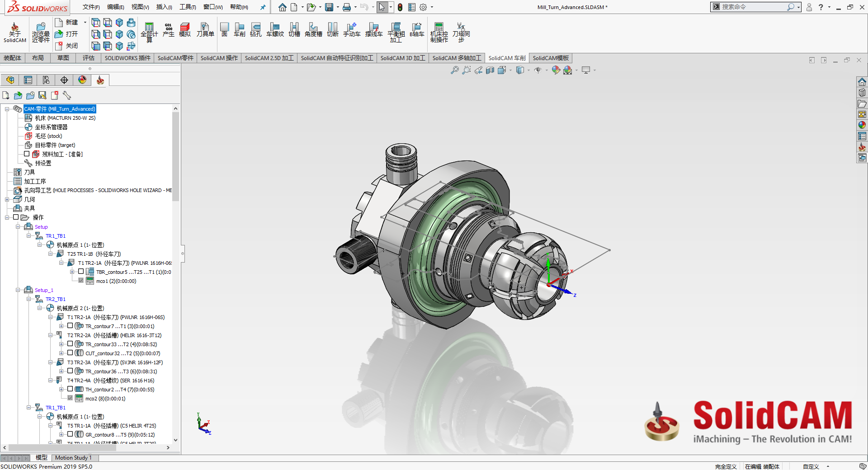The width and height of the screenshot is (868, 470).
Task: Open the Motion Study 1 tab
Action: click(73, 458)
